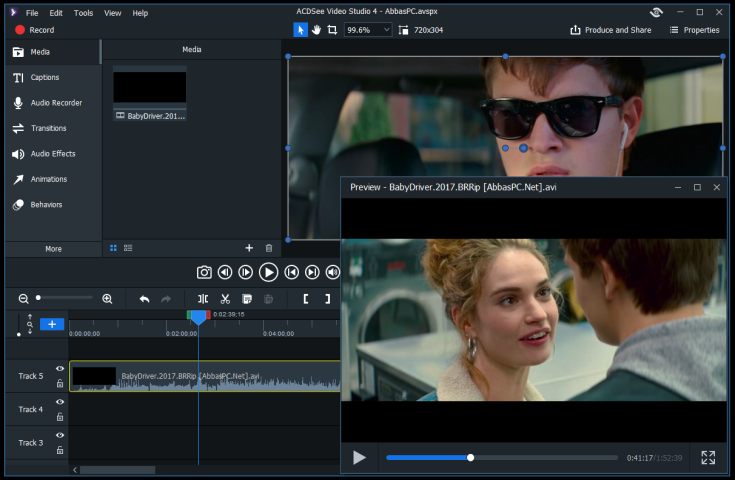Toggle Track 5 visibility eye
Viewport: 735px width, 480px height.
pyautogui.click(x=60, y=369)
